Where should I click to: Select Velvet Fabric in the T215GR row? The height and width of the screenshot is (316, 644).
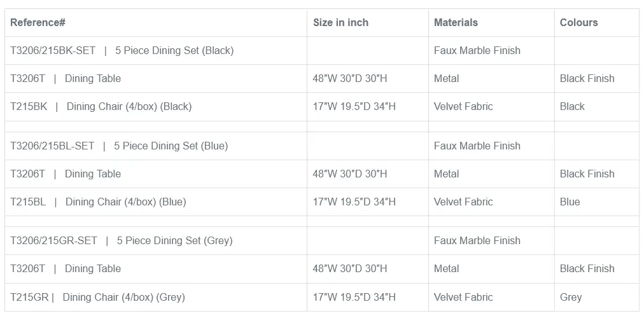(463, 297)
